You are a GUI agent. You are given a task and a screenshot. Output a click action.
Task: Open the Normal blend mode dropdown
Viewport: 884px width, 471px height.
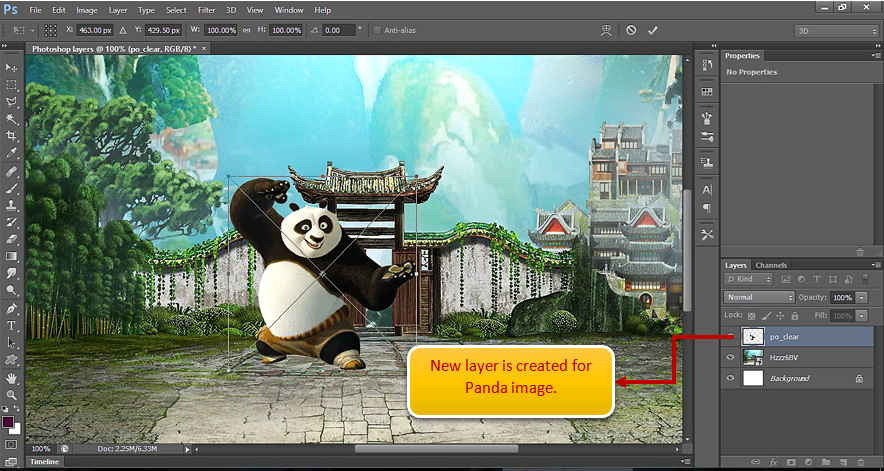pos(759,297)
